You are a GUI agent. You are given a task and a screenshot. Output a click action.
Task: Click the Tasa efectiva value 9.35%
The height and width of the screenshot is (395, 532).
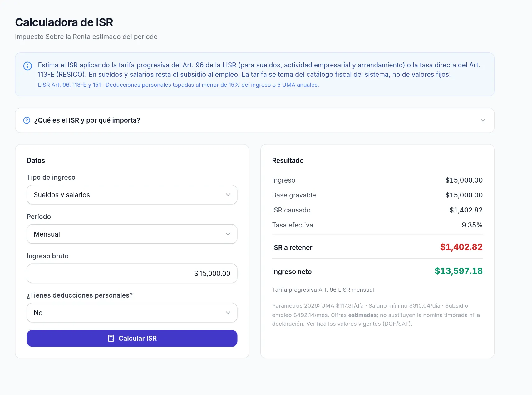(x=472, y=225)
